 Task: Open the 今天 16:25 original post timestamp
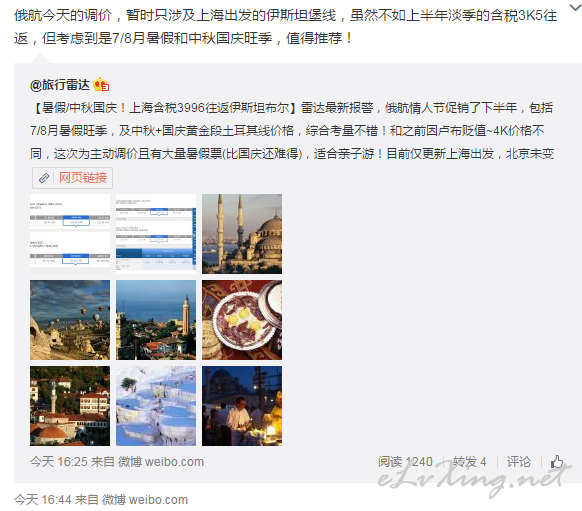pyautogui.click(x=59, y=462)
